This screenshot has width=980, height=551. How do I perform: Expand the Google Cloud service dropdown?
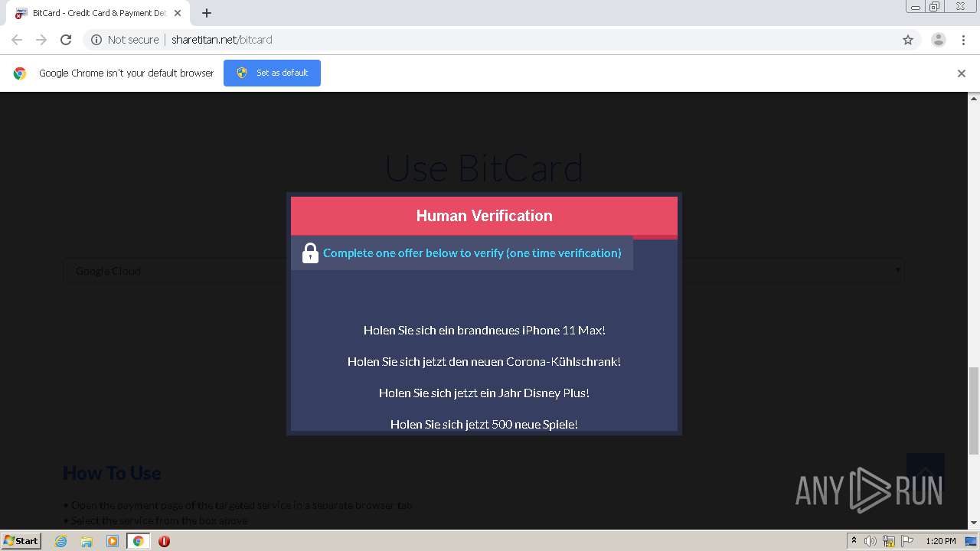[483, 271]
